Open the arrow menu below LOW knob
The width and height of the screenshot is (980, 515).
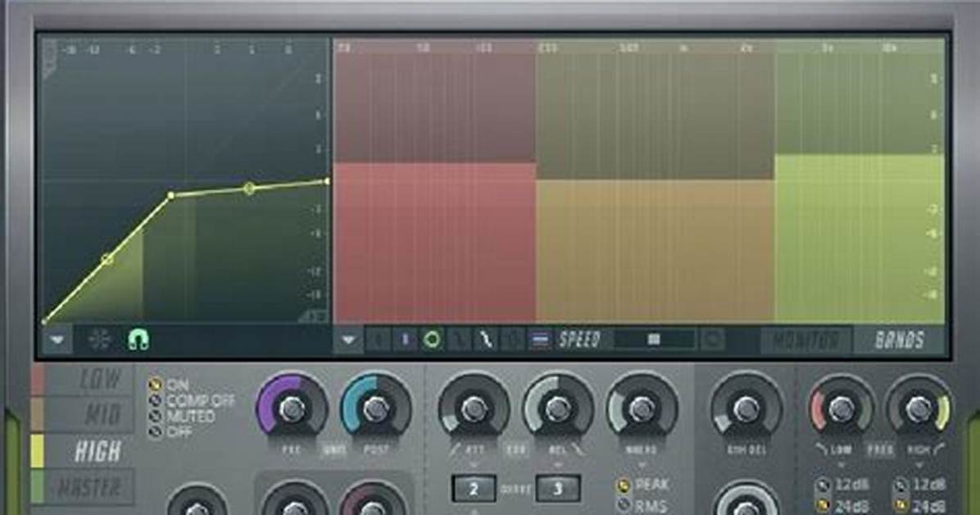tap(842, 465)
